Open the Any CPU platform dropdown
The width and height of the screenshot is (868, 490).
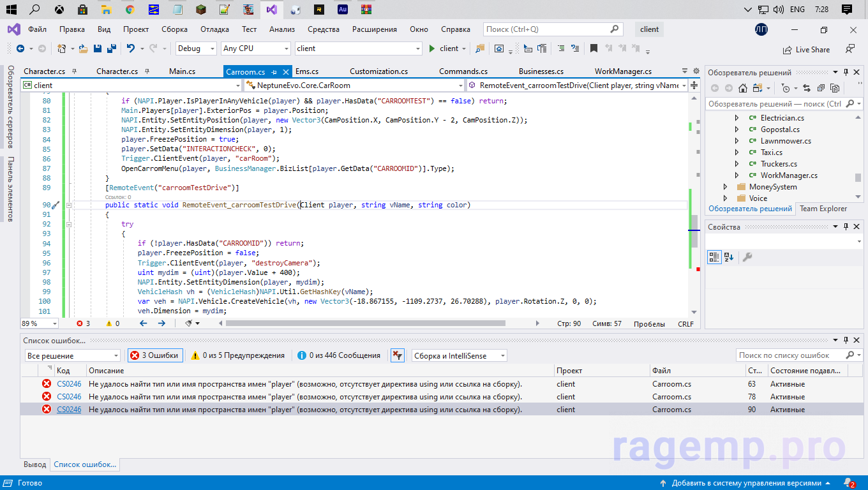(x=256, y=48)
